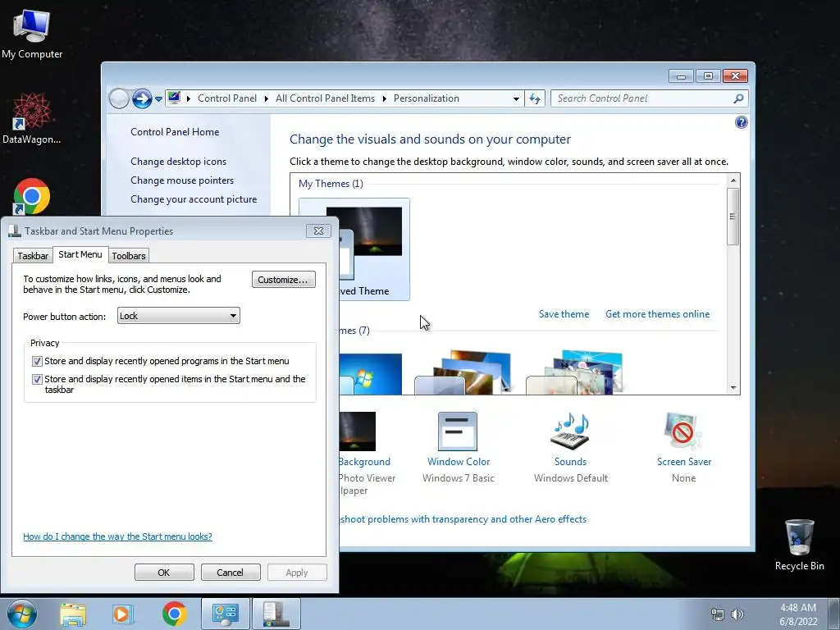Open Windows Explorer from taskbar

tap(73, 614)
